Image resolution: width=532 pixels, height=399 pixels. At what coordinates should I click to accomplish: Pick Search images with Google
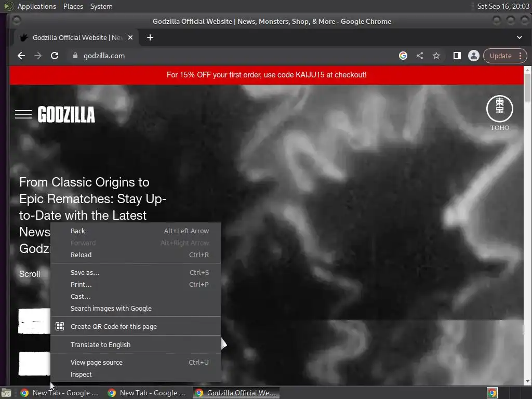click(x=136, y=309)
